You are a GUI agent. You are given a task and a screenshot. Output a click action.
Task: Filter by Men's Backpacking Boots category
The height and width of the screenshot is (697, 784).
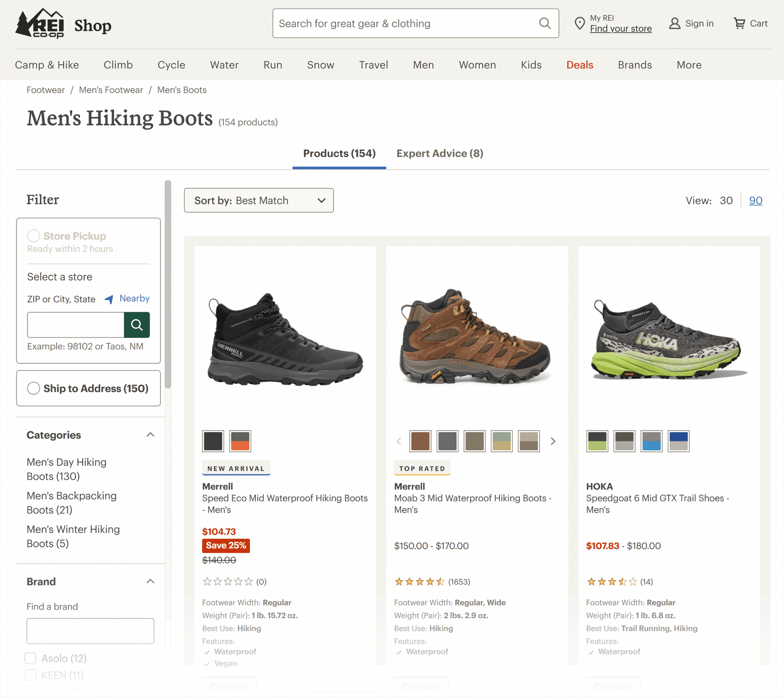tap(71, 502)
